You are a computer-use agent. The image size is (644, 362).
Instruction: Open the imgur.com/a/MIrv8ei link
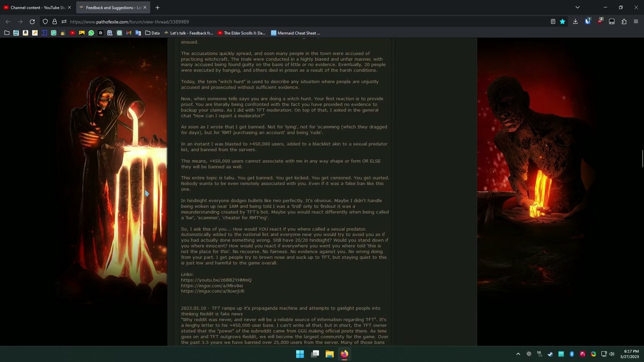tap(212, 286)
